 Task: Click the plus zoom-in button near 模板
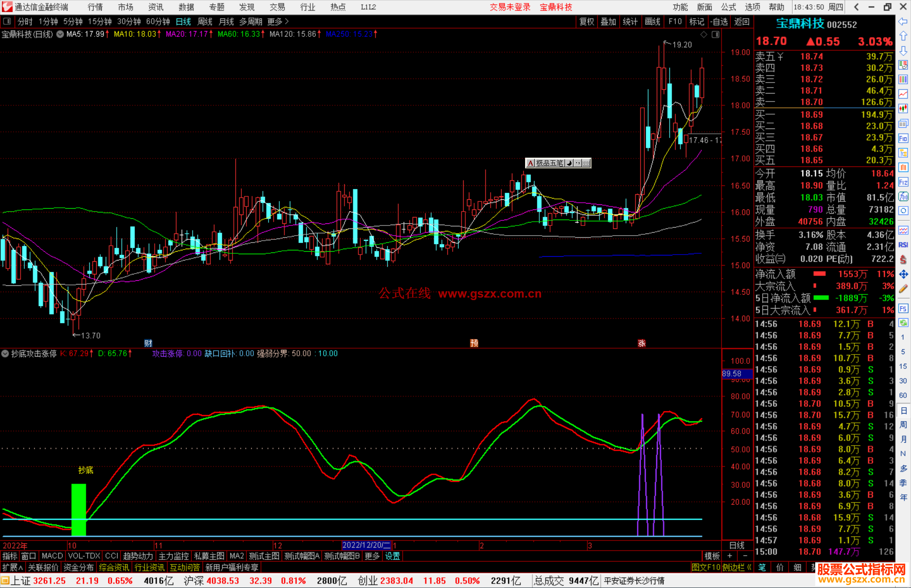730,556
